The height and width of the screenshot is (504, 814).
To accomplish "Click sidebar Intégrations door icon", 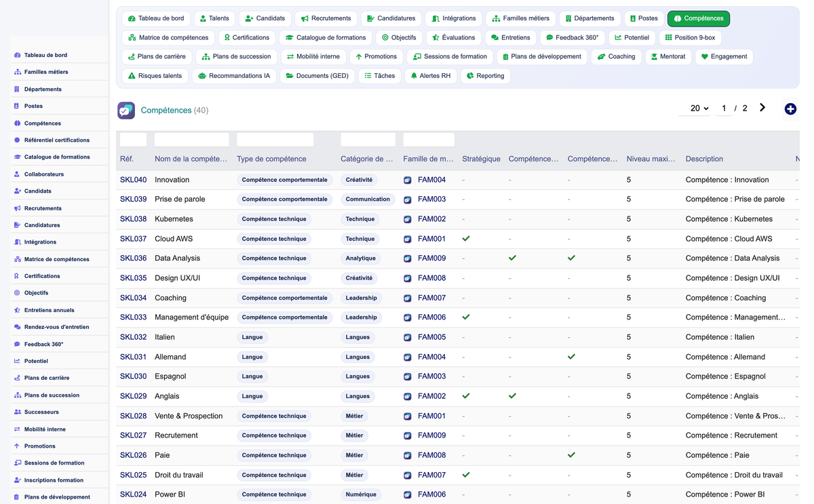I will [17, 242].
